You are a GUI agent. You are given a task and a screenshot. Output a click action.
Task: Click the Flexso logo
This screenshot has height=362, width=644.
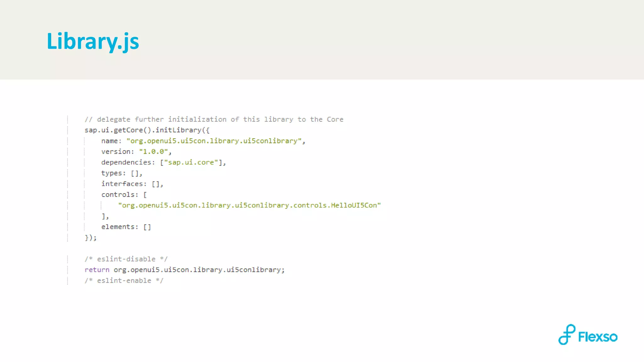(x=588, y=335)
